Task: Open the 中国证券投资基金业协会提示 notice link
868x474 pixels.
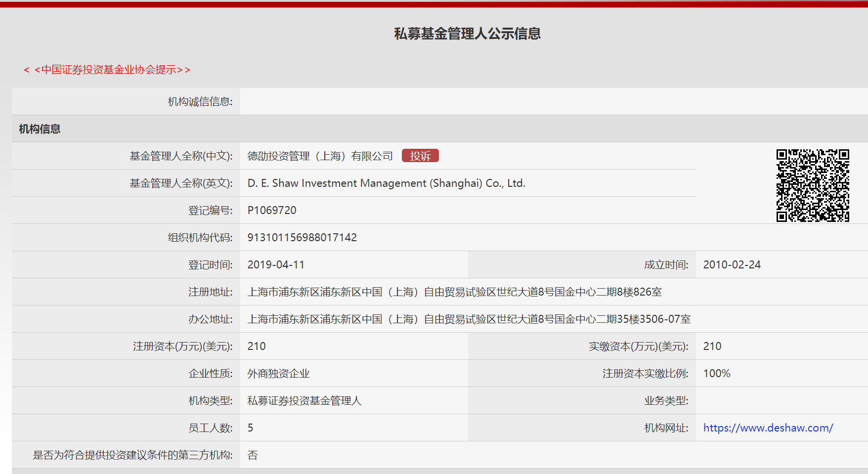Action: 107,70
